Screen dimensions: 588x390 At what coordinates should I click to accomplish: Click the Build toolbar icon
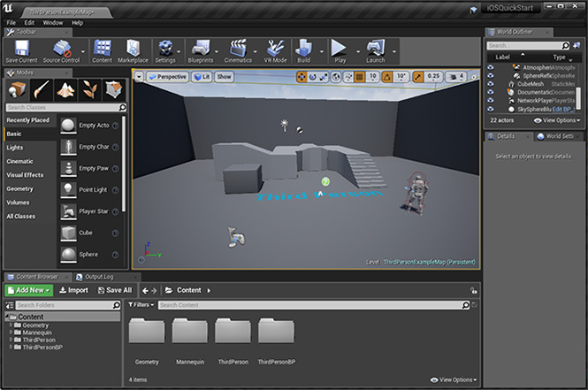(303, 50)
